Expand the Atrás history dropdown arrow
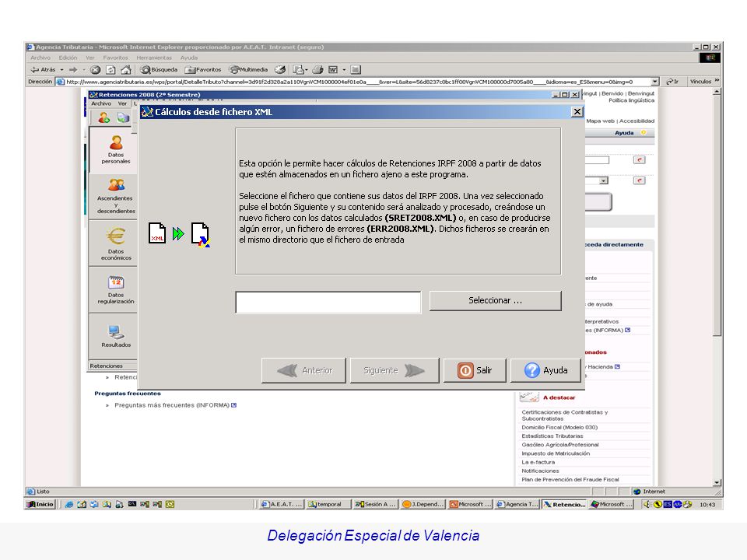The width and height of the screenshot is (747, 560). [x=62, y=70]
